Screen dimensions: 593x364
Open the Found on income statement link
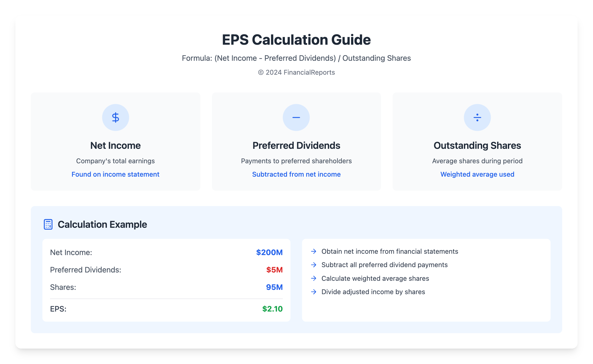pyautogui.click(x=115, y=174)
